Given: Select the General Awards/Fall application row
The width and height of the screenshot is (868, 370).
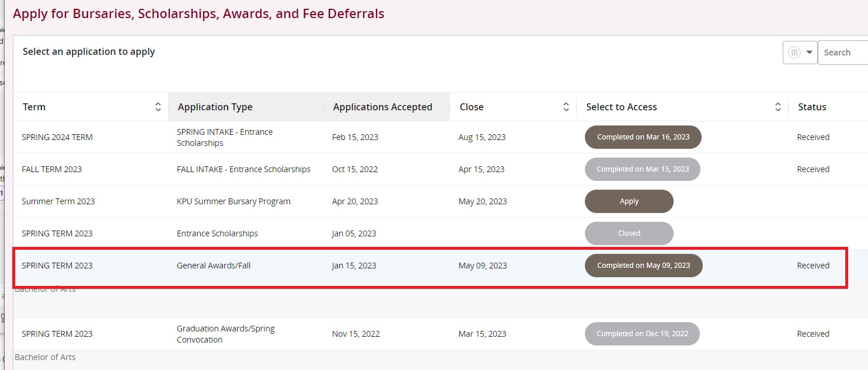Looking at the screenshot, I should point(214,266).
